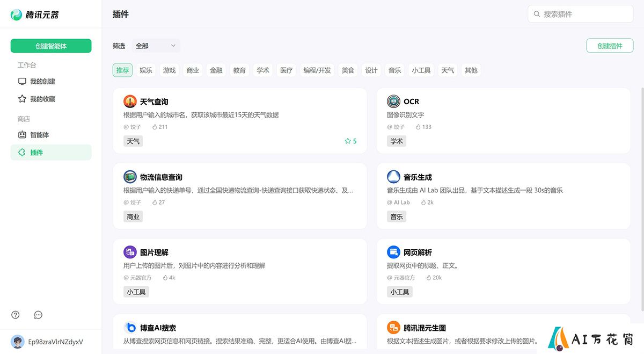Image resolution: width=644 pixels, height=354 pixels.
Task: Select the 医疗 category tab
Action: (287, 70)
